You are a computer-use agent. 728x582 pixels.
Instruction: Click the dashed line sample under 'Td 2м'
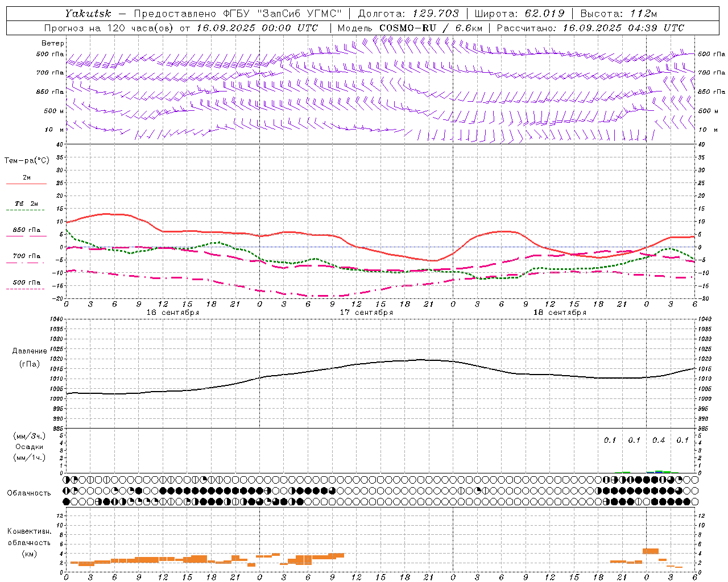pos(25,210)
